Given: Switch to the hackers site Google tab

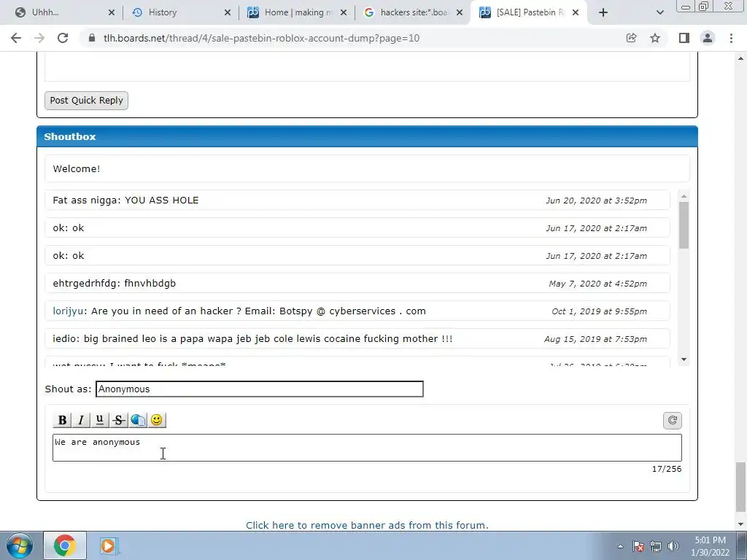Looking at the screenshot, I should [x=414, y=12].
